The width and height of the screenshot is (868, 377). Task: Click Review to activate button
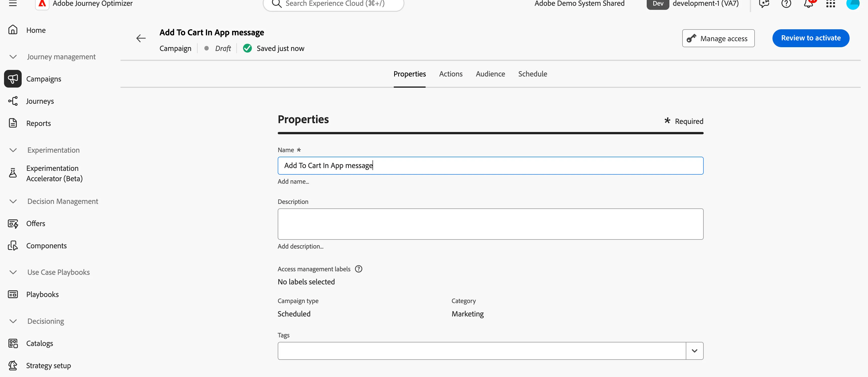810,38
